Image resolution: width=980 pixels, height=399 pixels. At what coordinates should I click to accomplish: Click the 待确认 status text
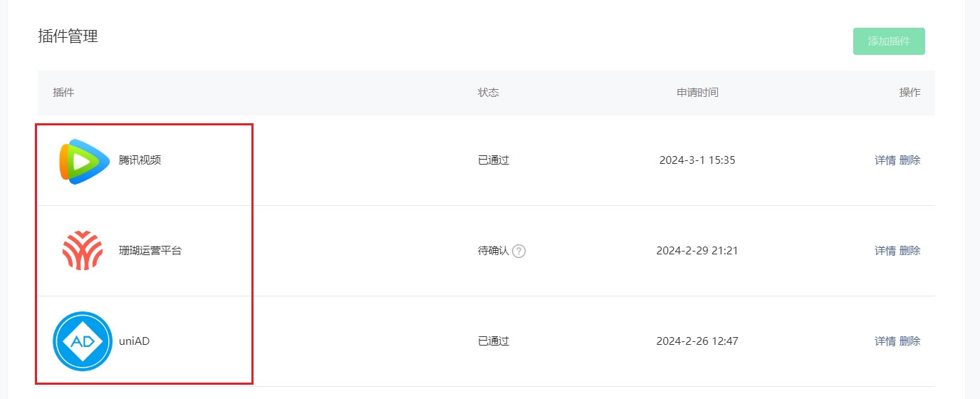[494, 251]
